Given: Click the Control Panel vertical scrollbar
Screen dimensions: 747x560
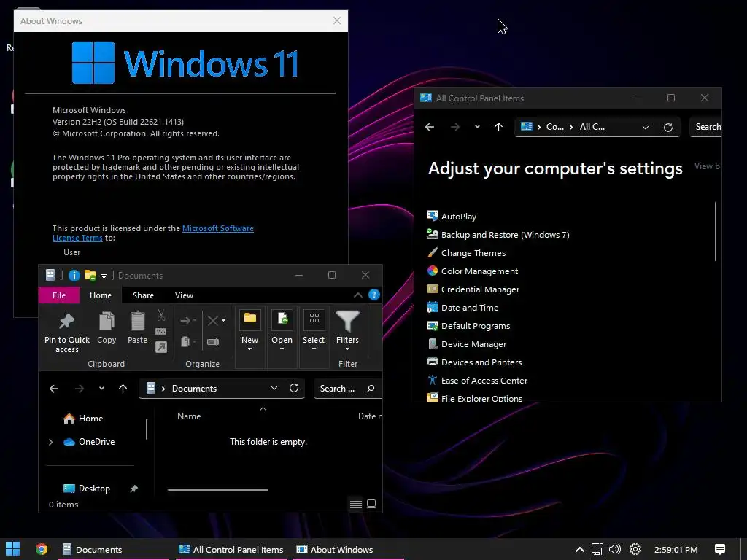Looking at the screenshot, I should pyautogui.click(x=716, y=231).
